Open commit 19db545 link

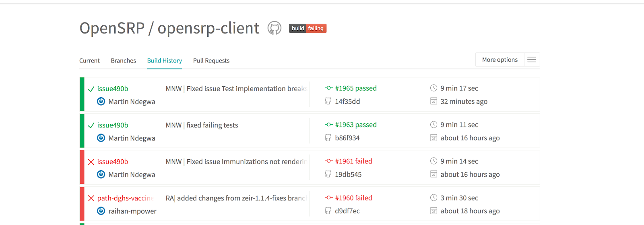pyautogui.click(x=348, y=174)
